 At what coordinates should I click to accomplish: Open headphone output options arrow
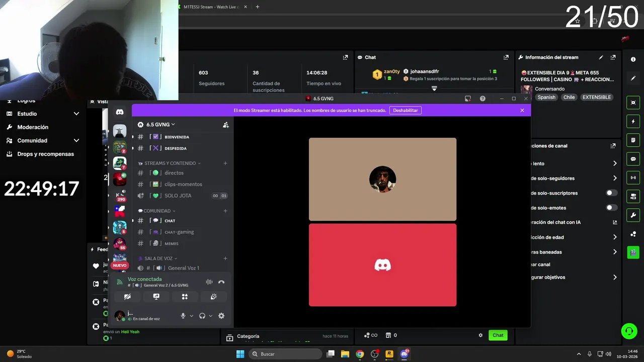[210, 316]
